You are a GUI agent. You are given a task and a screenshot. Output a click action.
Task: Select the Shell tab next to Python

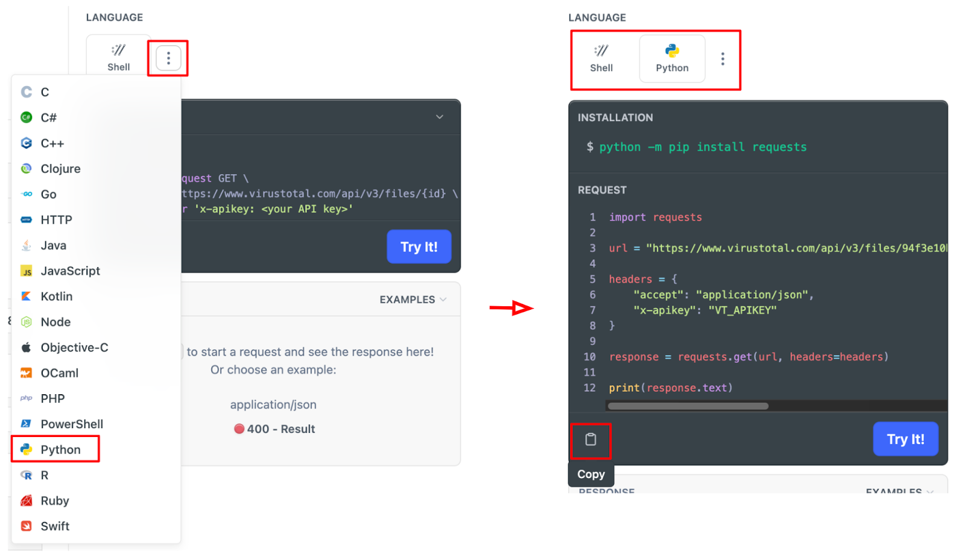click(x=601, y=58)
